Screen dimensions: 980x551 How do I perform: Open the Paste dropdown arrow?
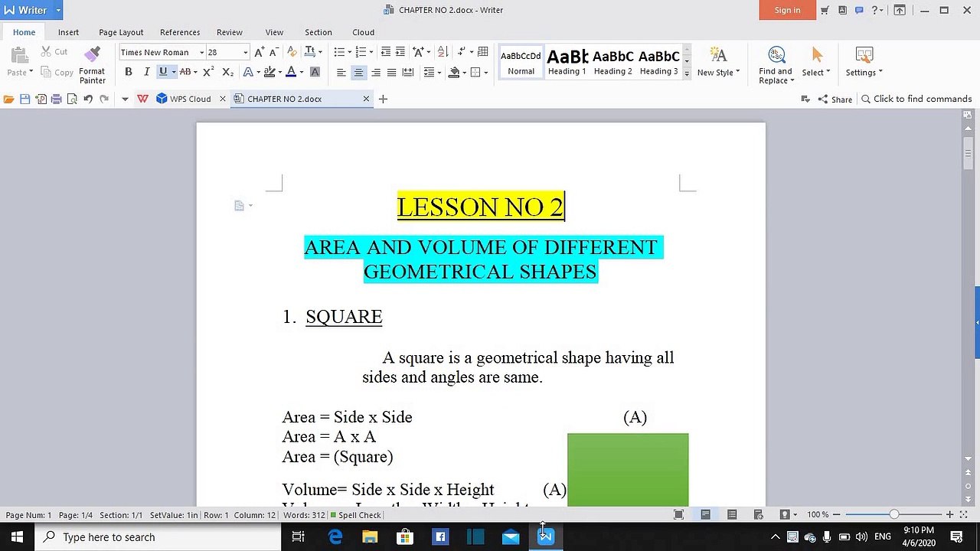click(31, 72)
